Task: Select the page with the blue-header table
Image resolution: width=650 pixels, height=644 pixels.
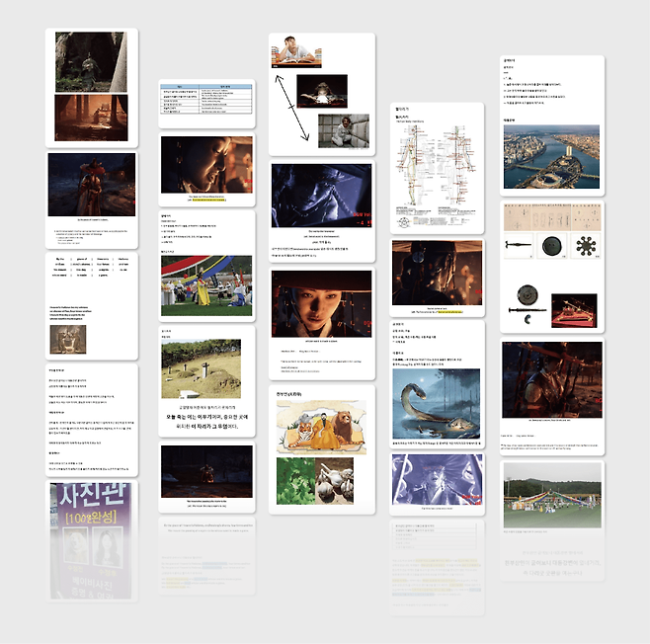Action: pyautogui.click(x=206, y=101)
